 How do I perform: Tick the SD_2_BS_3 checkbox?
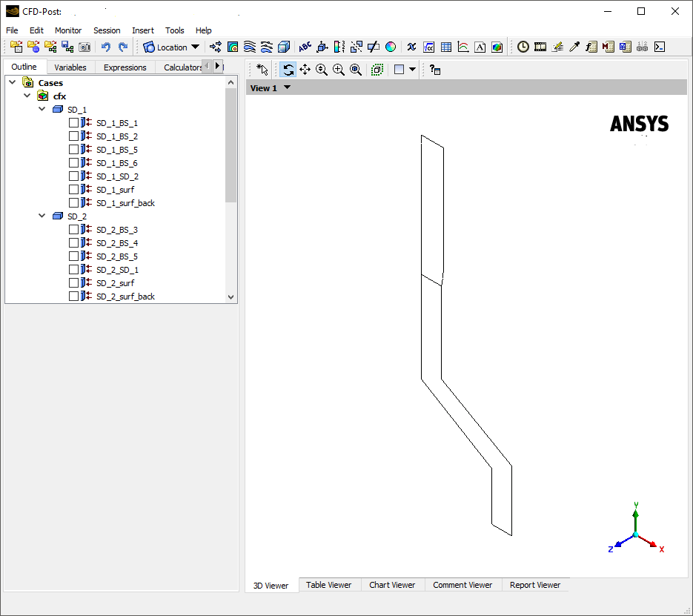pos(74,229)
